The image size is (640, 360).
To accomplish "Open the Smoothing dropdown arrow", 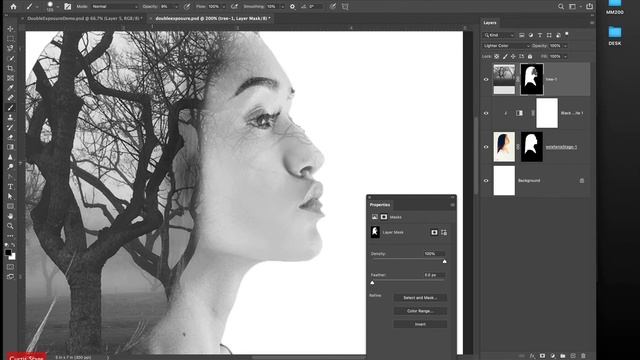I will pos(282,7).
